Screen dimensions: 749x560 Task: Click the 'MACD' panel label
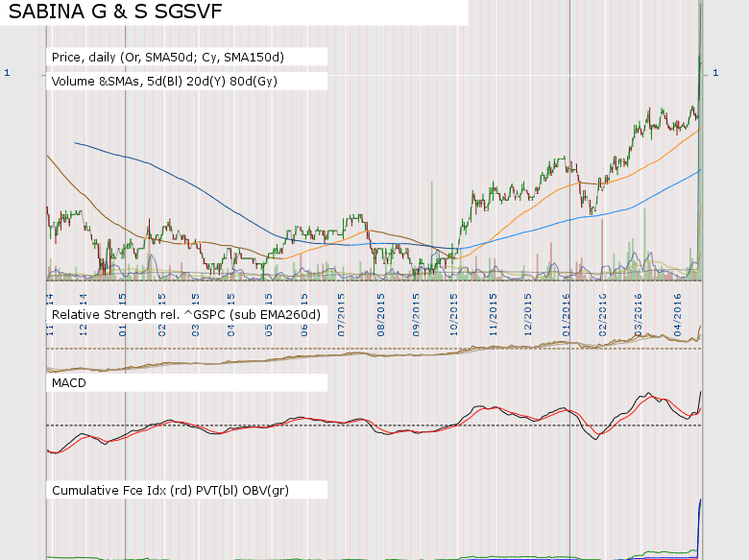69,383
